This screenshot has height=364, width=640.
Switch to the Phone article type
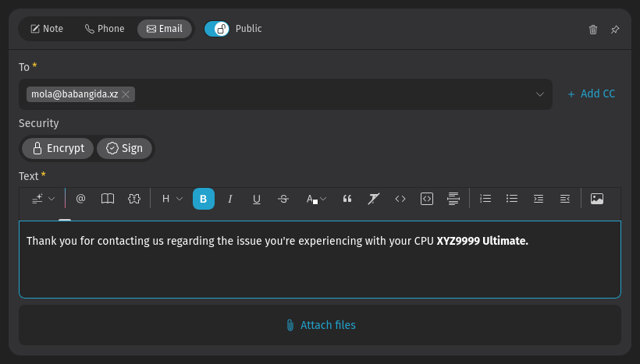point(105,29)
